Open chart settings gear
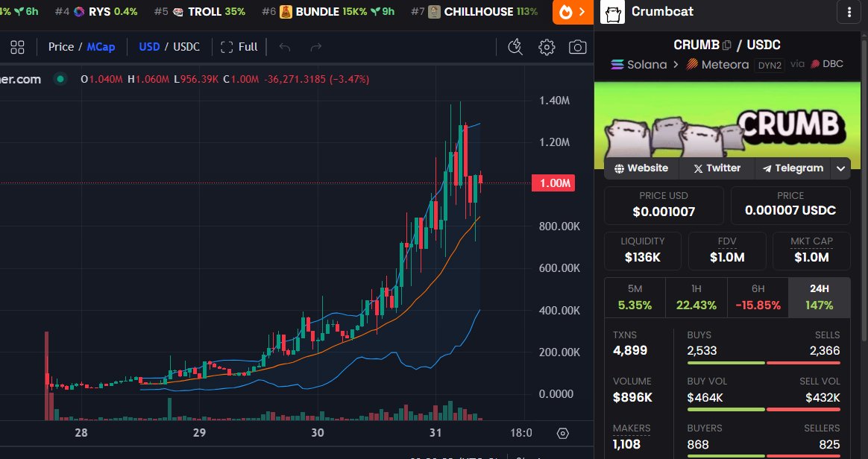 (x=547, y=47)
